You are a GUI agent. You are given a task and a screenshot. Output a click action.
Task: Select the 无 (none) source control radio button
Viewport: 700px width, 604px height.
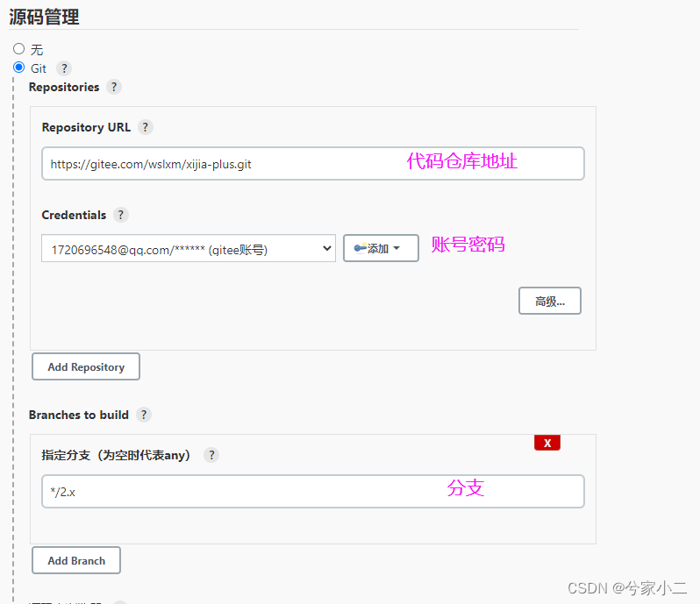(x=18, y=48)
